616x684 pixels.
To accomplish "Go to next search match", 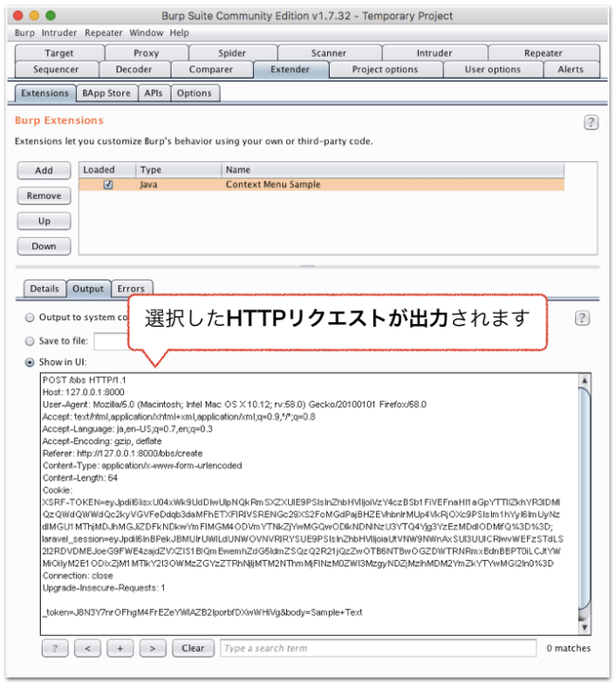I will coord(153,648).
